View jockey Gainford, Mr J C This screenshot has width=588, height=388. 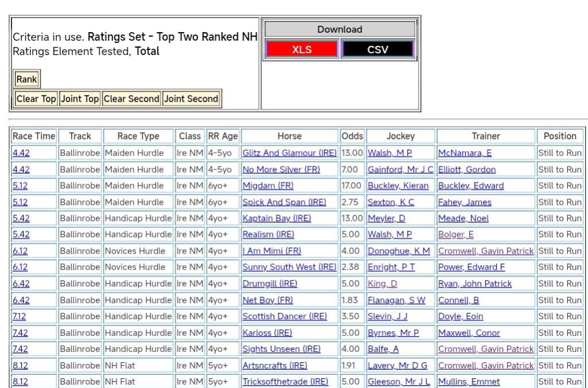[x=400, y=169]
